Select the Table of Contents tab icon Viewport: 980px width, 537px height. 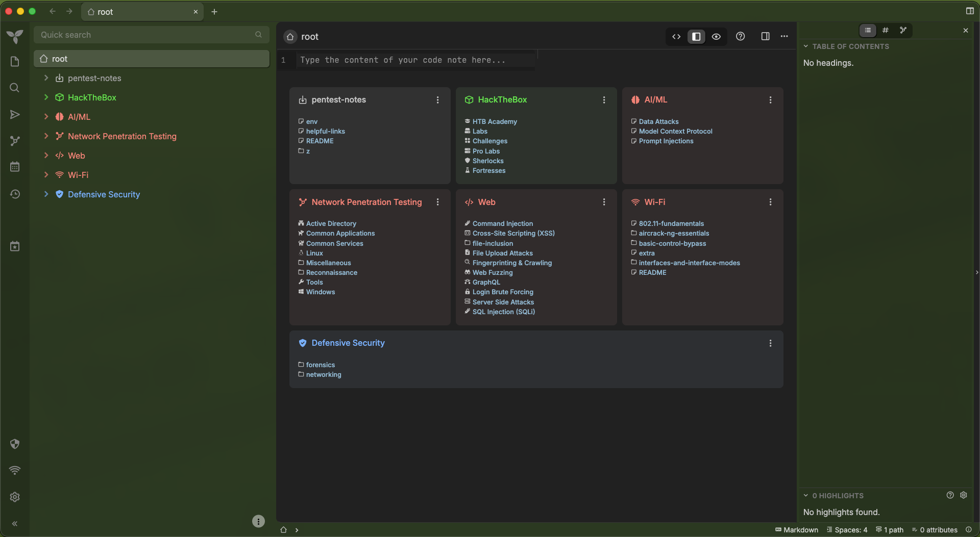(x=868, y=30)
